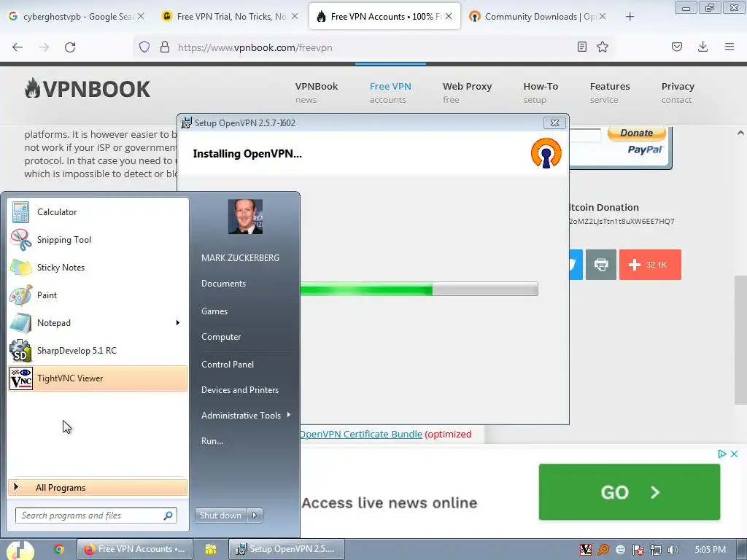Click the volume speaker tray icon
The image size is (747, 560).
tap(673, 550)
